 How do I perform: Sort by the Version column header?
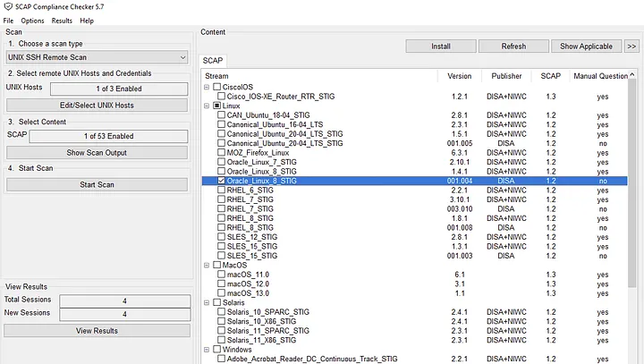(x=459, y=76)
